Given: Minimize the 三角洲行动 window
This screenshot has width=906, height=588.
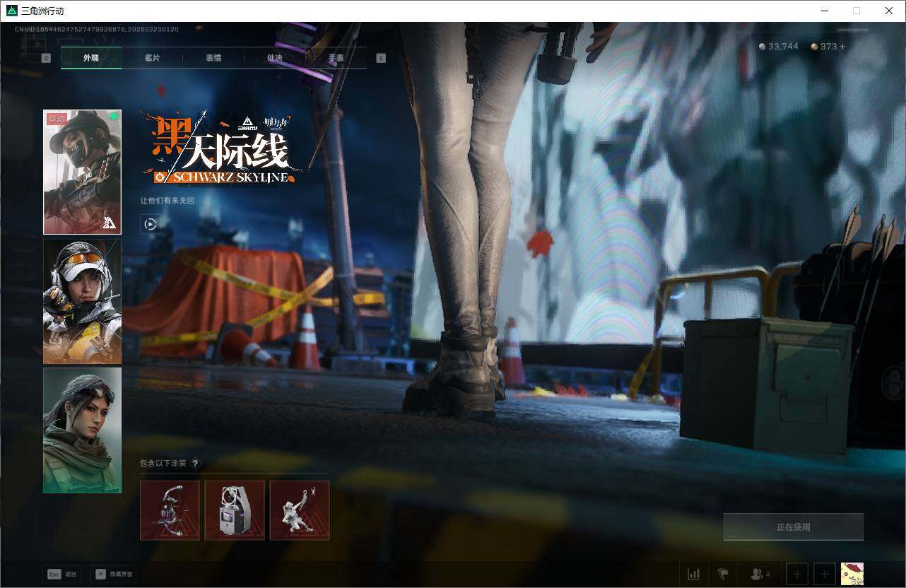Looking at the screenshot, I should [x=824, y=11].
